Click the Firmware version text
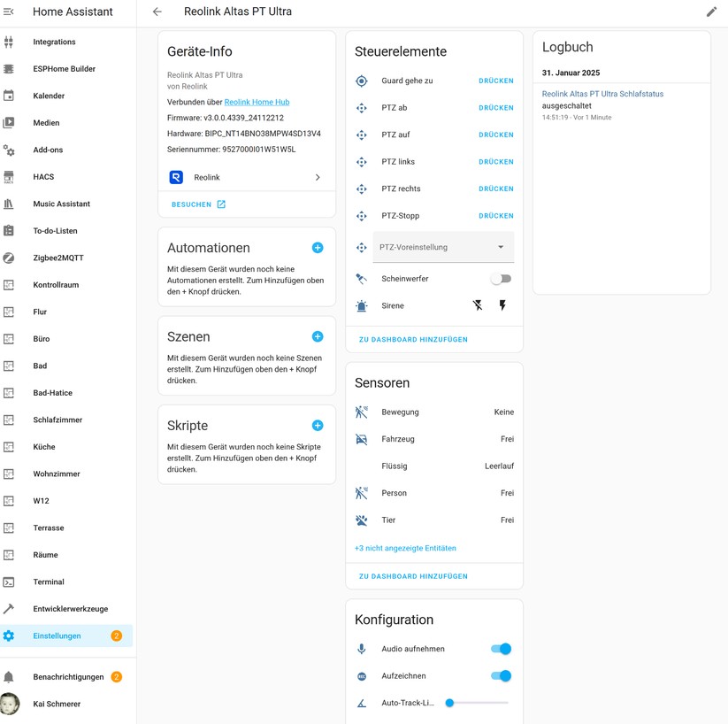The height and width of the screenshot is (724, 728). [x=226, y=118]
